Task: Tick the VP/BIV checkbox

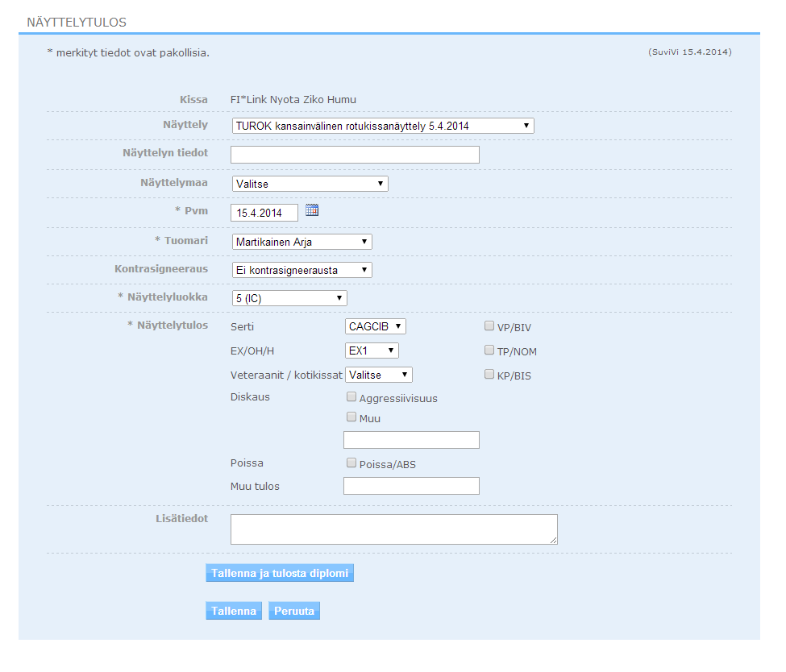Action: [x=489, y=326]
